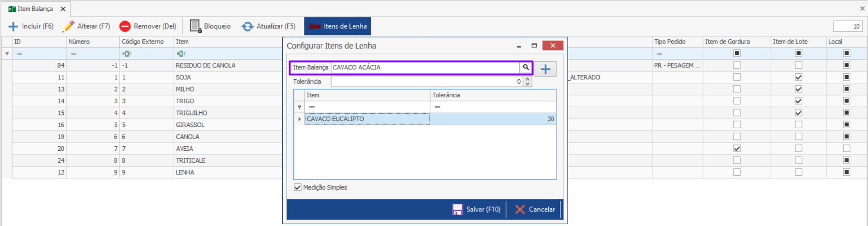Click the Item Balança input field

(x=425, y=67)
